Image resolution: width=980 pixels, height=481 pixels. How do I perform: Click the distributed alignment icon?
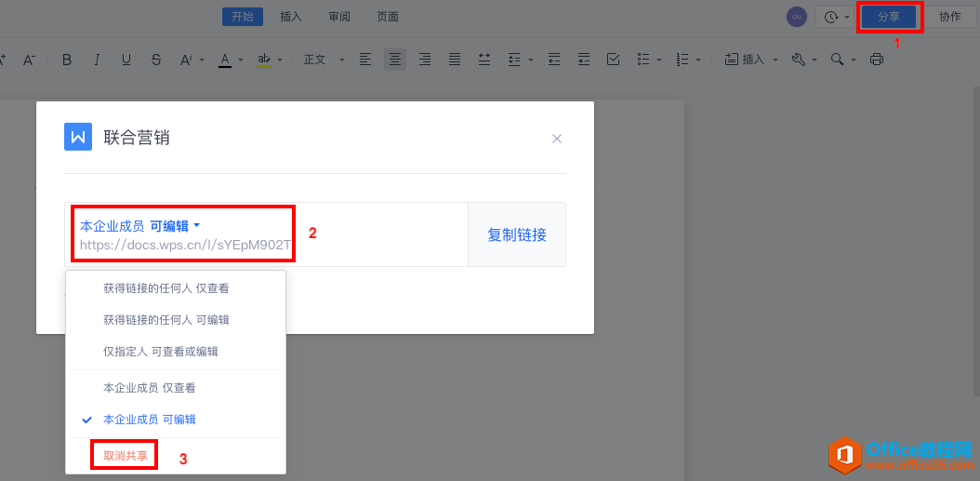pyautogui.click(x=484, y=60)
